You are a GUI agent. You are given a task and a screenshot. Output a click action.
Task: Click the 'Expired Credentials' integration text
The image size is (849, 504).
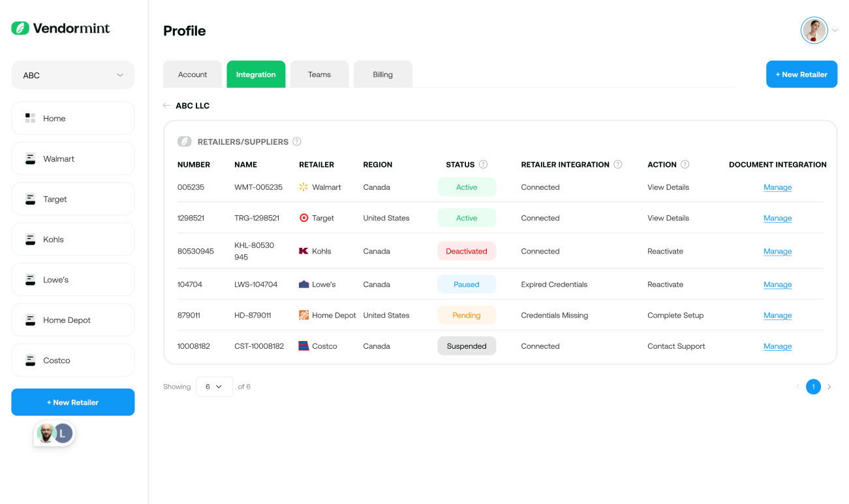coord(554,284)
